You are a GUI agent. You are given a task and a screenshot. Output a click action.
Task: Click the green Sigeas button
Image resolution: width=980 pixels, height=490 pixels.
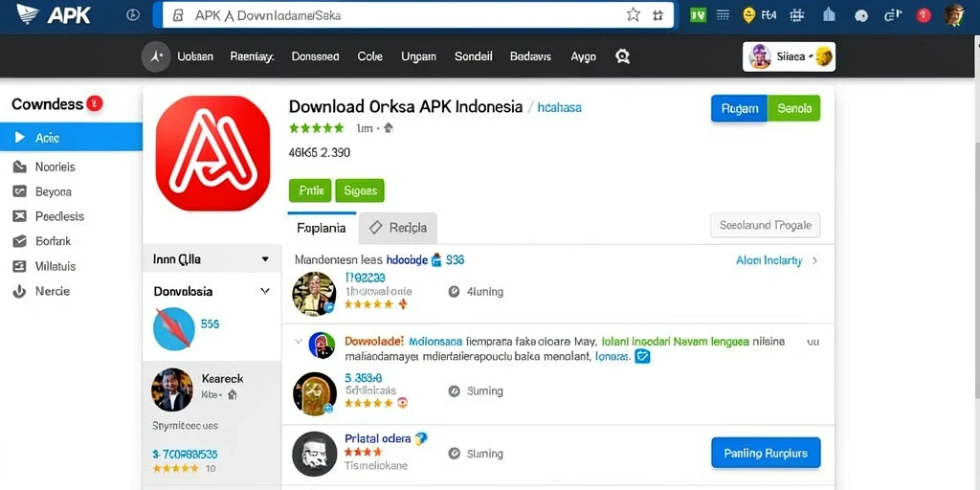(360, 190)
